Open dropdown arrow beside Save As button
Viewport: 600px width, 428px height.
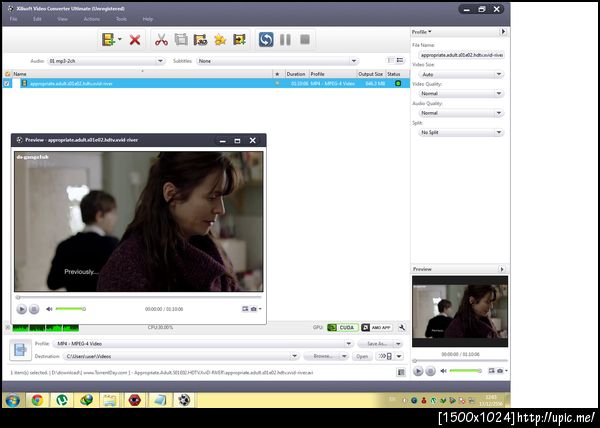pyautogui.click(x=398, y=344)
